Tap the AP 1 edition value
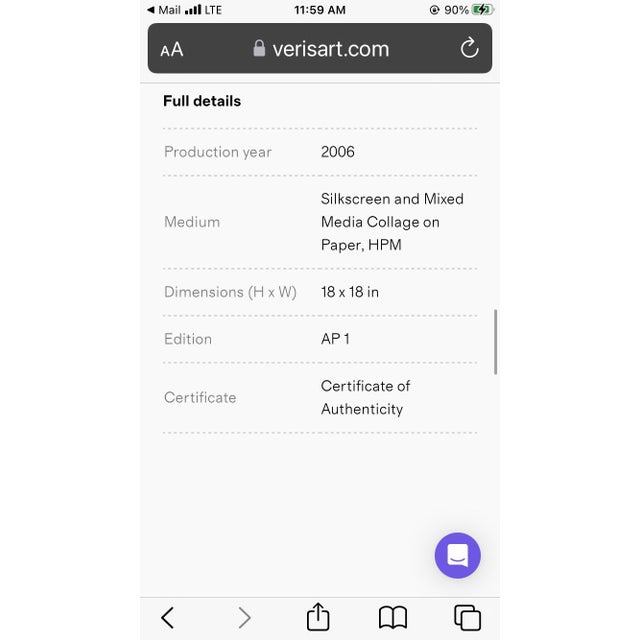The height and width of the screenshot is (640, 640). click(335, 339)
